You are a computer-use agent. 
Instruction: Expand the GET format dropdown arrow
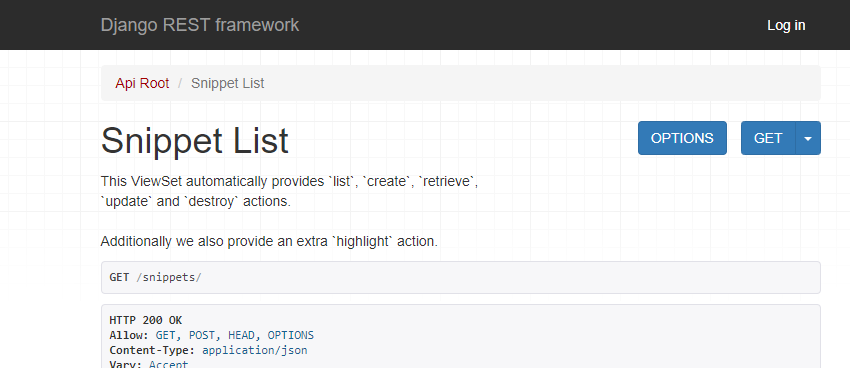[808, 138]
